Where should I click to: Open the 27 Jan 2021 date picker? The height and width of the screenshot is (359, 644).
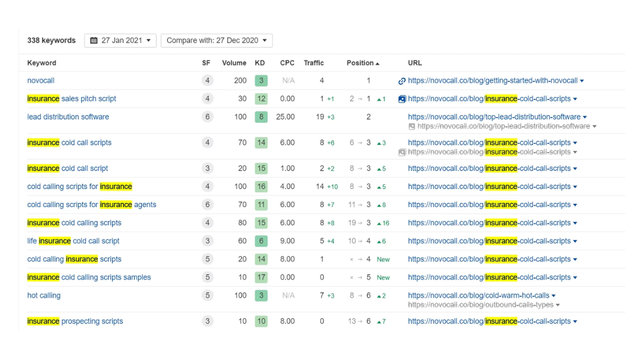click(120, 40)
